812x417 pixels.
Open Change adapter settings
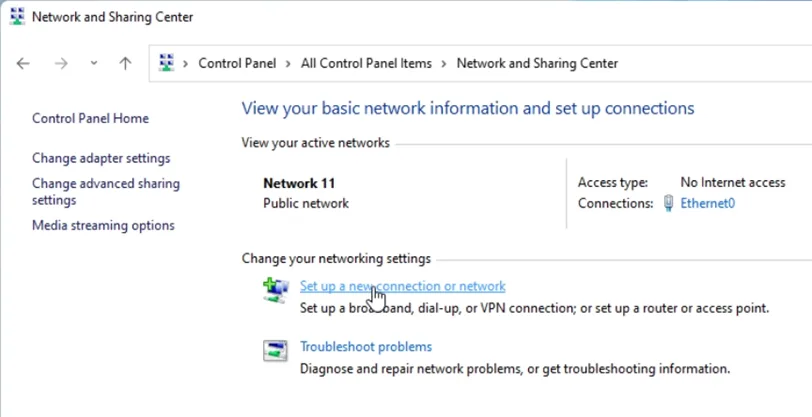click(x=101, y=158)
